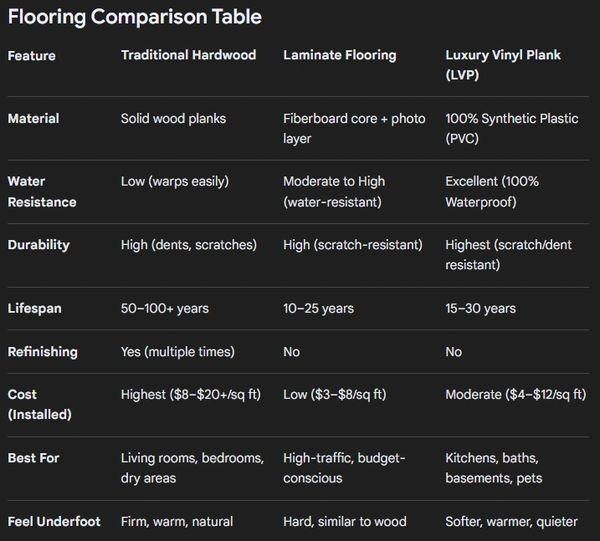Click the "Cost (Installed)" row label
Image resolution: width=600 pixels, height=541 pixels.
[x=41, y=404]
